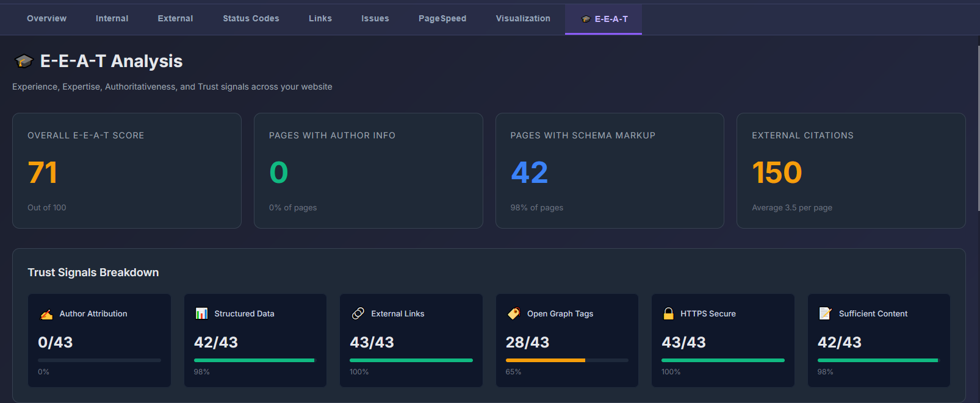Click the Author Attribution pencil icon
The height and width of the screenshot is (403, 980).
tap(46, 314)
